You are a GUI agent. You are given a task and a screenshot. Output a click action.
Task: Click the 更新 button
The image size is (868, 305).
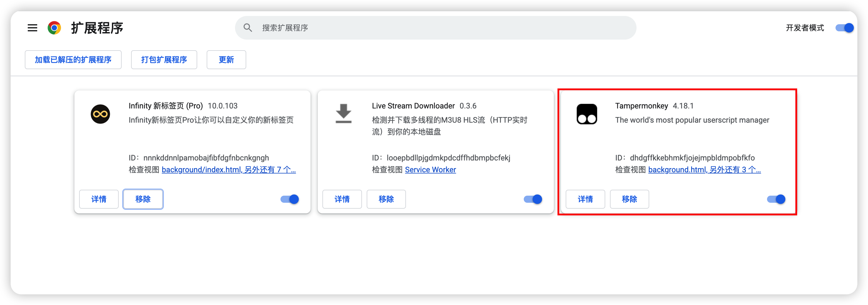tap(226, 60)
